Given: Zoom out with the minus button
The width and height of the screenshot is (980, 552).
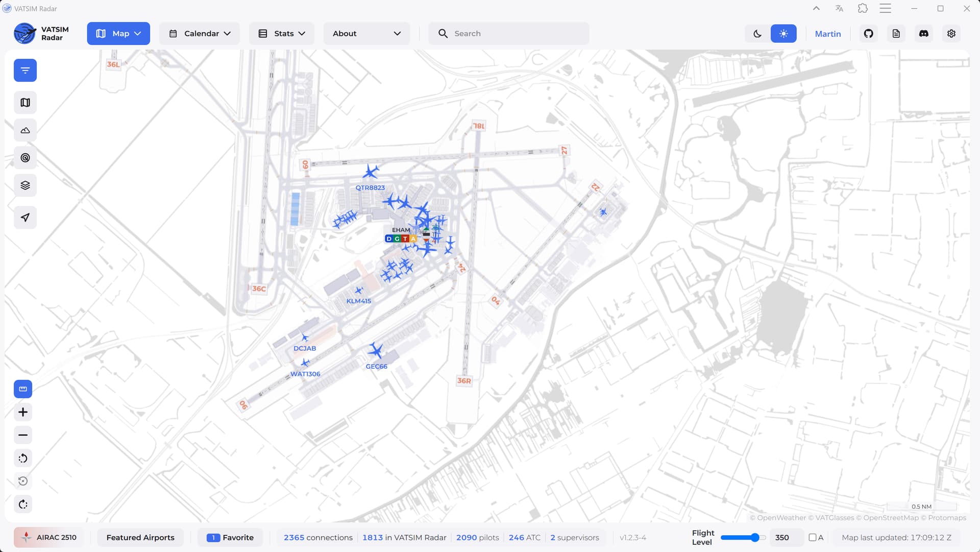Looking at the screenshot, I should tap(23, 435).
